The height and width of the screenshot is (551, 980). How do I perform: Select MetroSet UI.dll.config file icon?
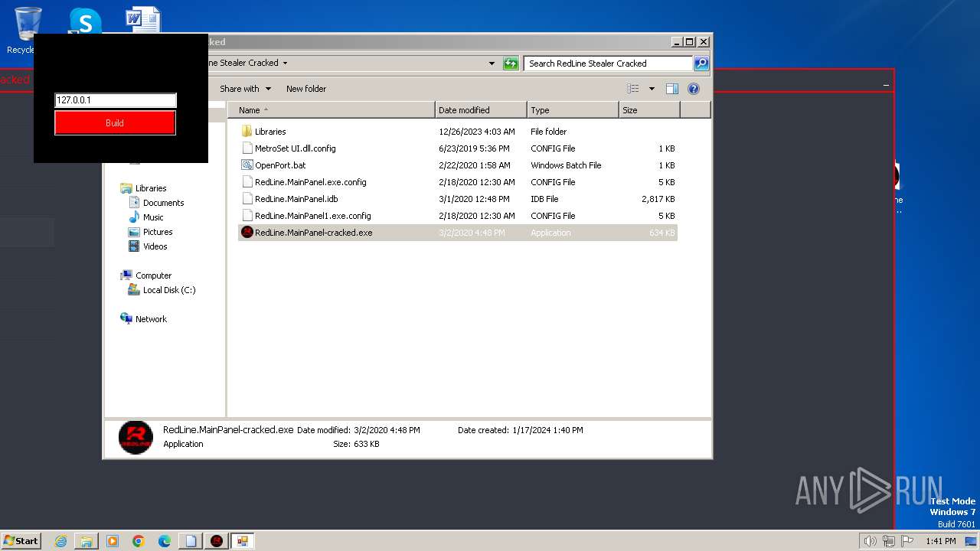click(247, 148)
